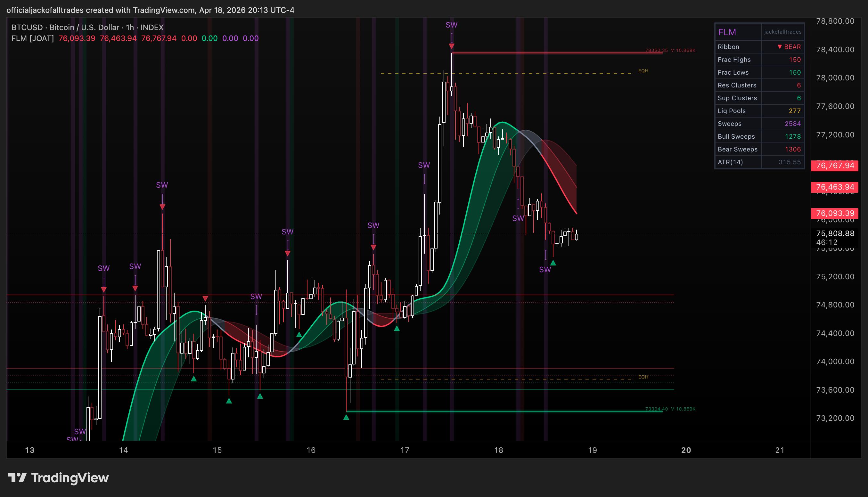The image size is (868, 497).
Task: Click the TradingView logo at the bottom
Action: pos(58,477)
